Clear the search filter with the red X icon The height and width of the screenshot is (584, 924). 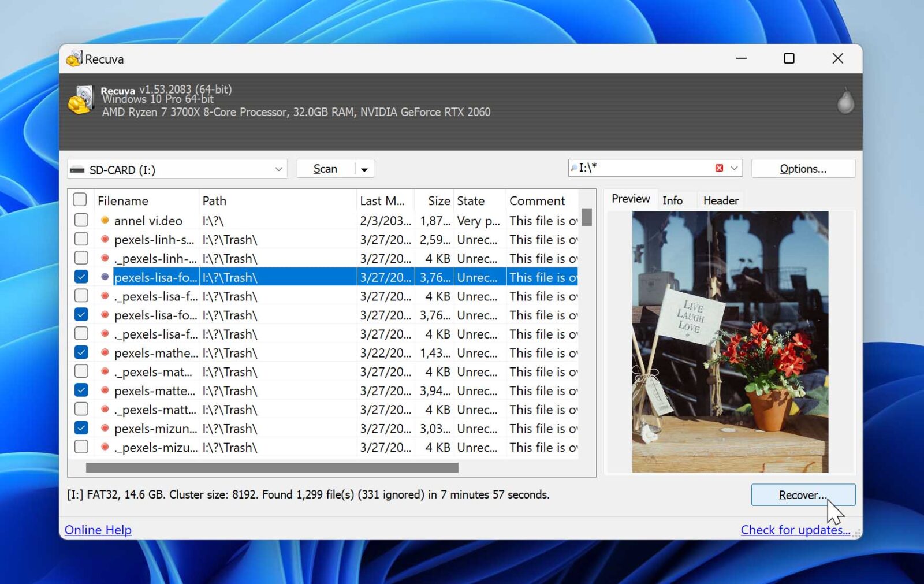click(x=719, y=168)
